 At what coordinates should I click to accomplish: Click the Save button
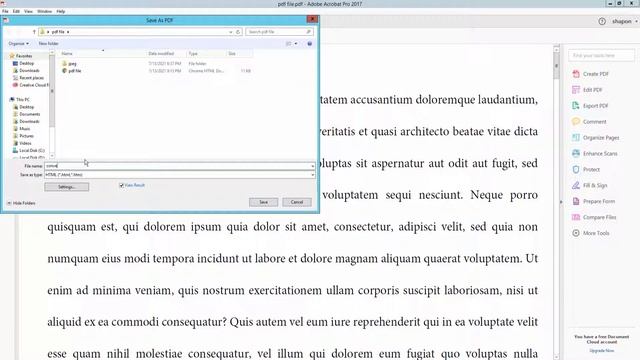(x=263, y=202)
